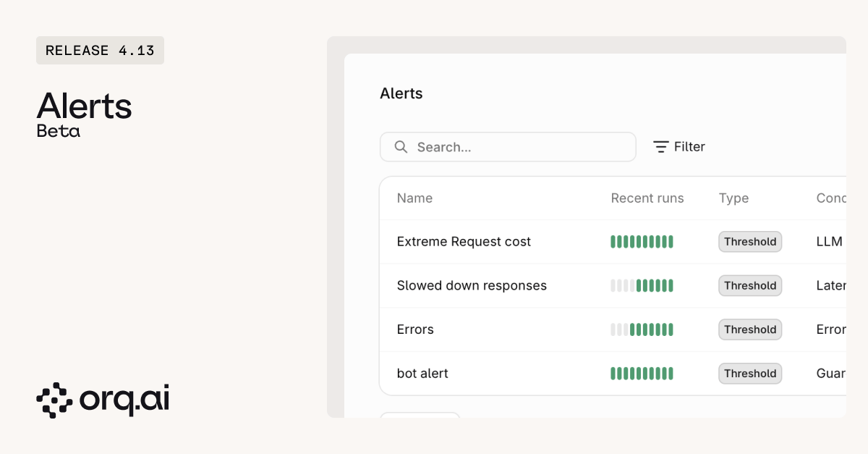
Task: Open the Filter button
Action: [x=679, y=147]
